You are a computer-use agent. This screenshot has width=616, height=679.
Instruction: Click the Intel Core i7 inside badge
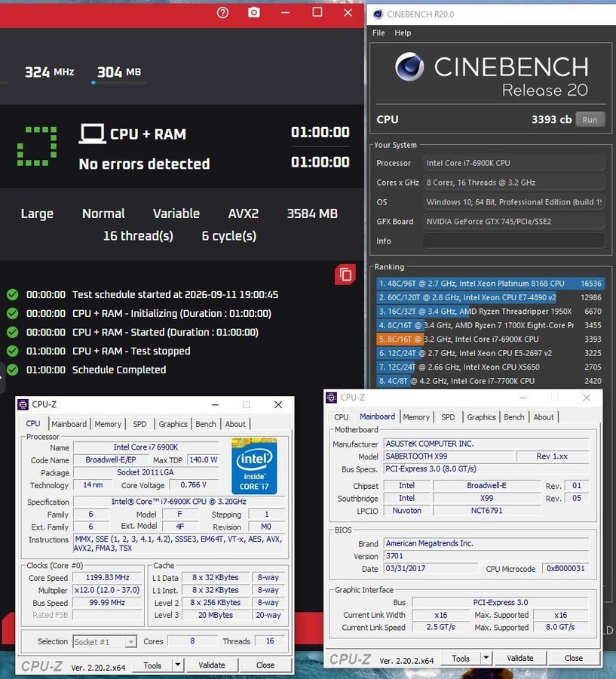[x=254, y=466]
